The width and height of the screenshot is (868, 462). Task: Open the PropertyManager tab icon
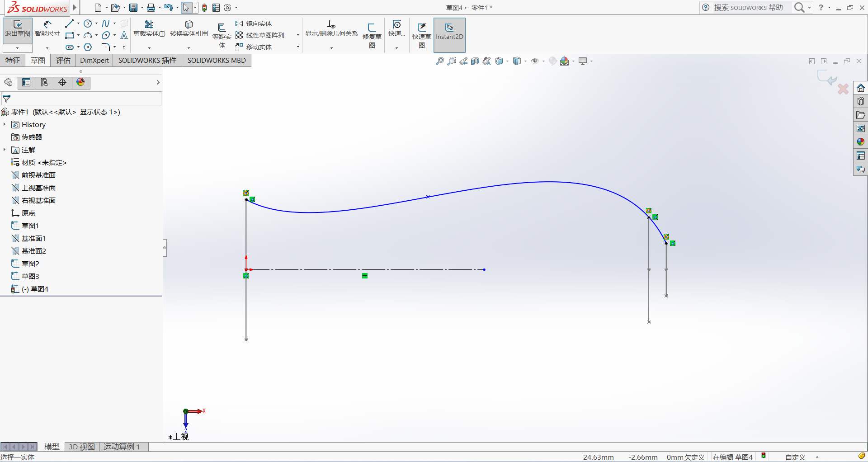click(x=26, y=82)
